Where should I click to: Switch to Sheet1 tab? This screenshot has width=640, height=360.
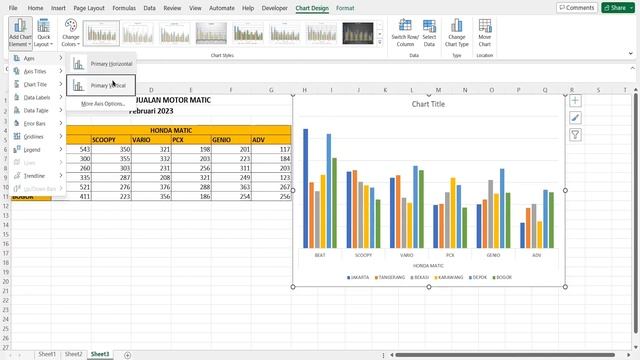click(x=47, y=354)
